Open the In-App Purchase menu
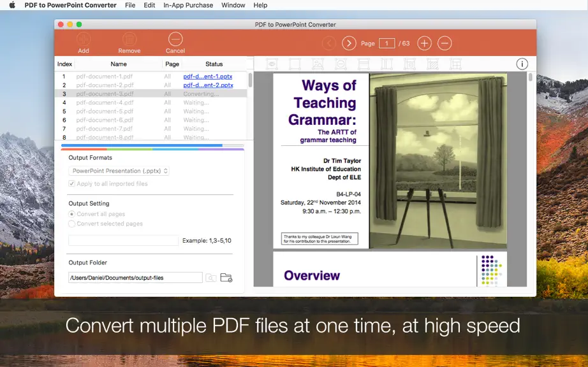588x367 pixels. click(x=188, y=5)
